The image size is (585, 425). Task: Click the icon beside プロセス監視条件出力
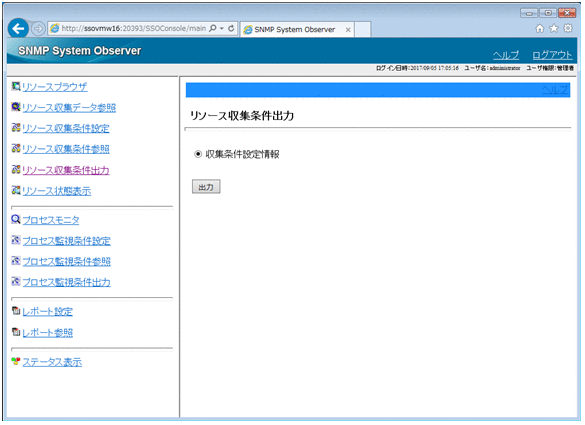[16, 281]
